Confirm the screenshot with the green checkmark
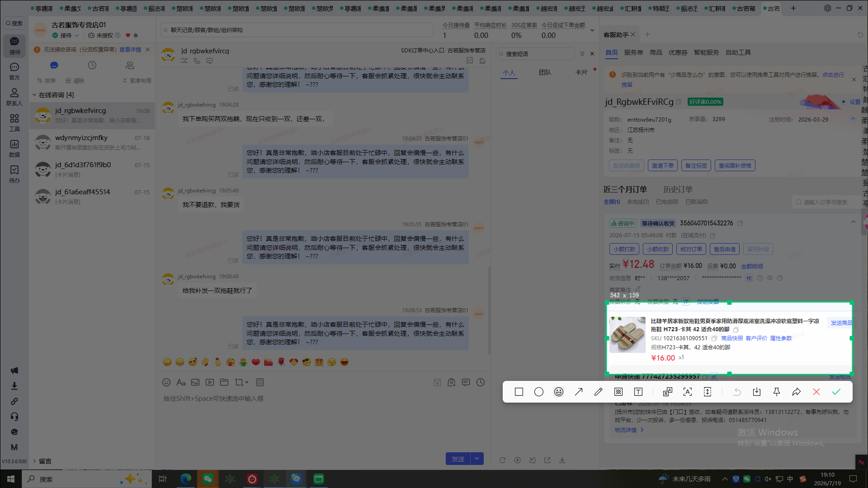Image resolution: width=868 pixels, height=488 pixels. click(836, 392)
